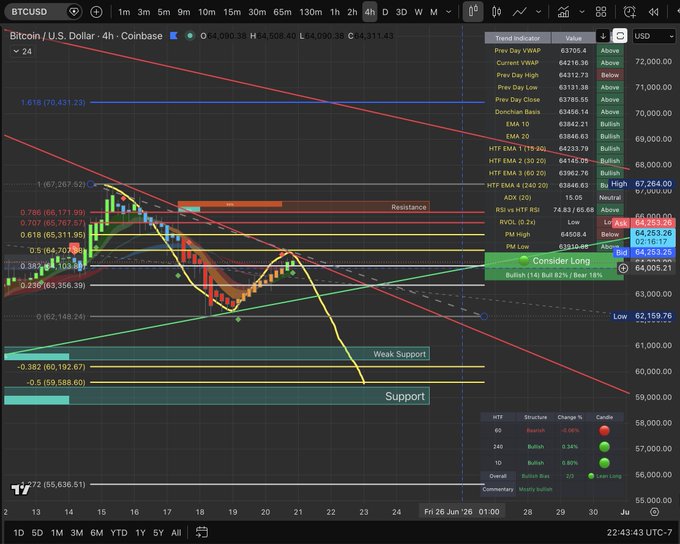Click the plus icon to compare symbols
Screen dimensions: 680x544
coord(96,12)
